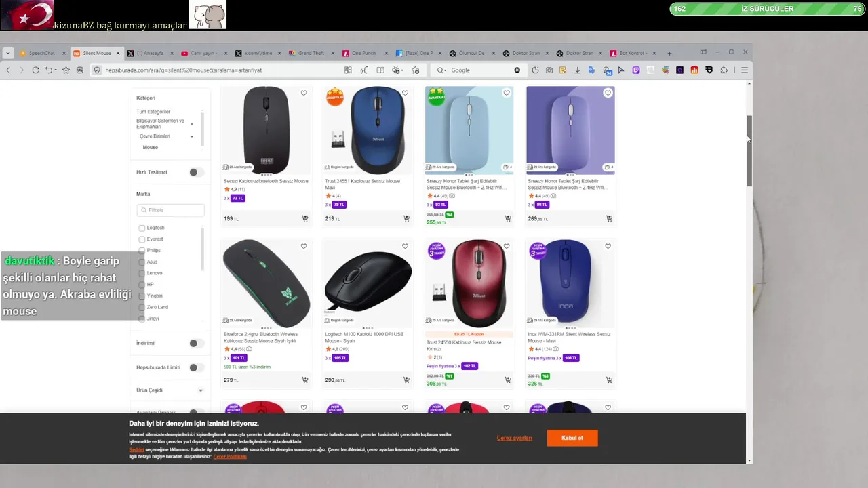Viewport: 868px width, 488px height.
Task: Expand the Ürün Çeşidi filter section
Action: pyautogui.click(x=201, y=390)
